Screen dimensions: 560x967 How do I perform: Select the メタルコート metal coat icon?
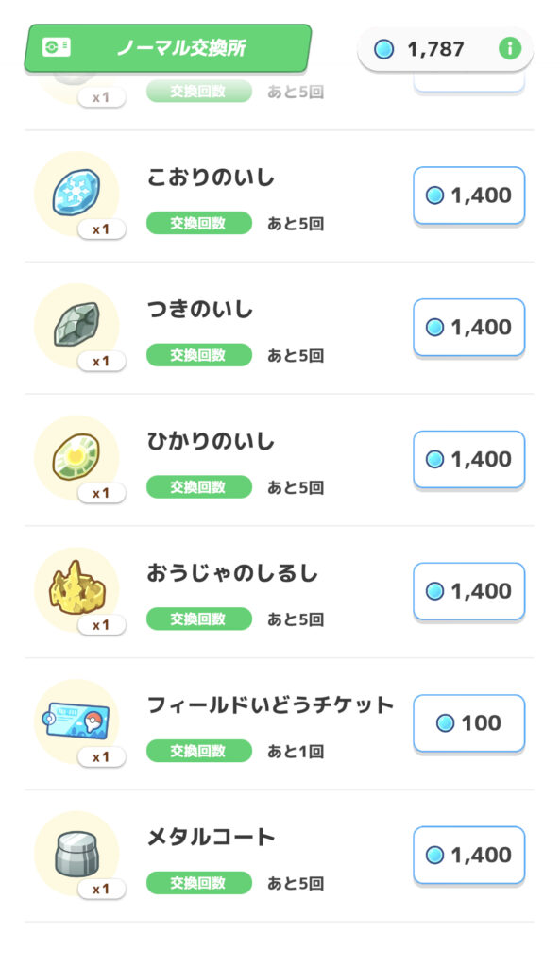[76, 853]
